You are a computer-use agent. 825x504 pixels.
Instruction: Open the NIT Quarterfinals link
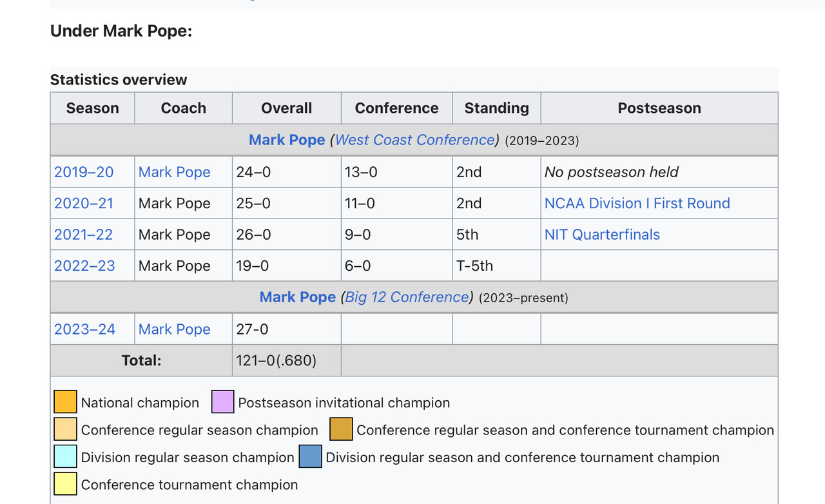[602, 235]
